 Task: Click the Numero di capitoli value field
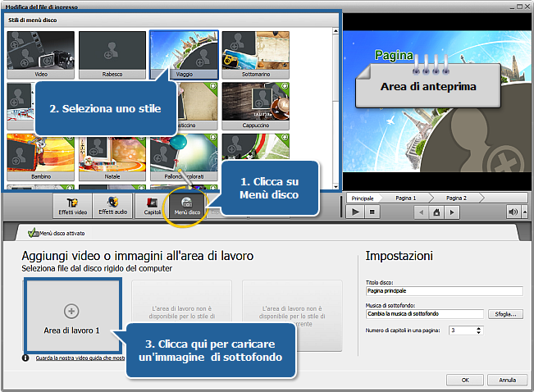(x=463, y=330)
